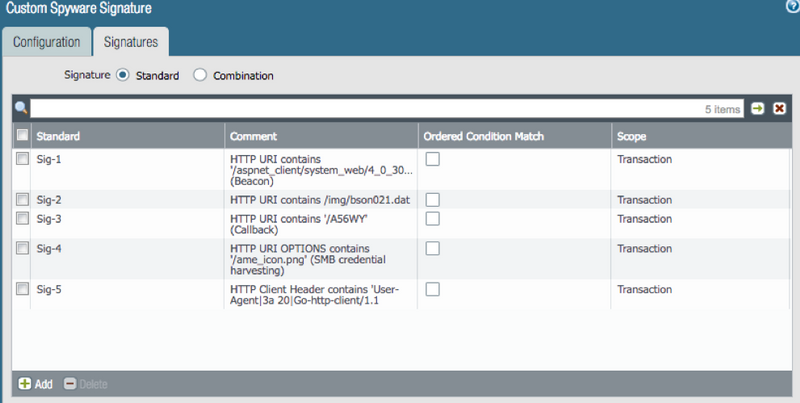Select the Standard signature radio button
Image resolution: width=800 pixels, height=403 pixels.
coord(123,75)
